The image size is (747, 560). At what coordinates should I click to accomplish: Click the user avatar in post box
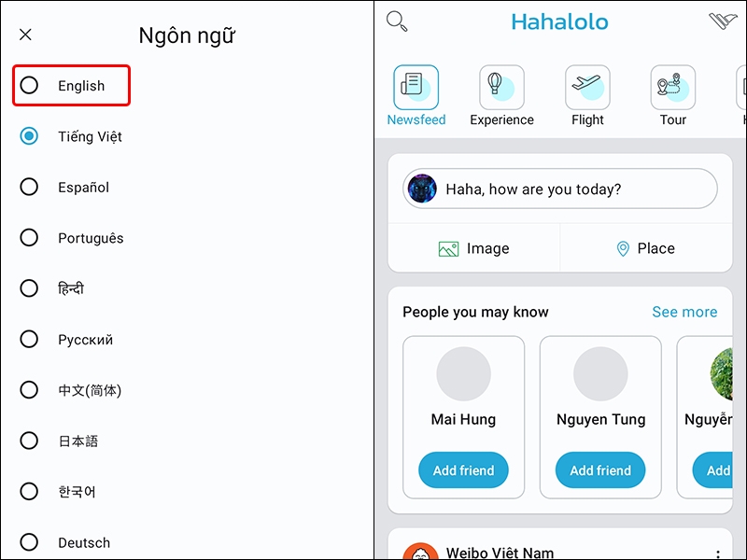pyautogui.click(x=422, y=189)
